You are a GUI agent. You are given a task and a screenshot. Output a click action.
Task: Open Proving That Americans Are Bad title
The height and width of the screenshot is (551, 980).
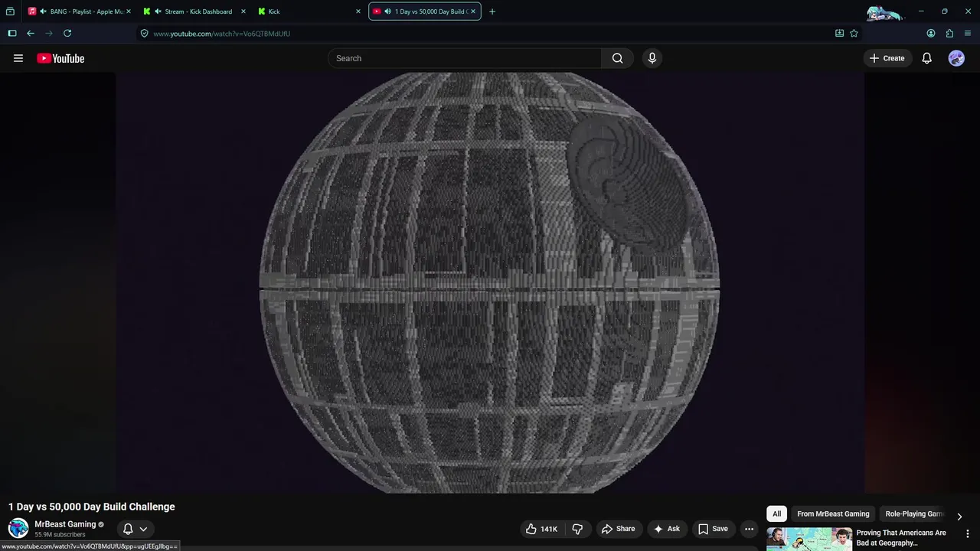click(901, 538)
